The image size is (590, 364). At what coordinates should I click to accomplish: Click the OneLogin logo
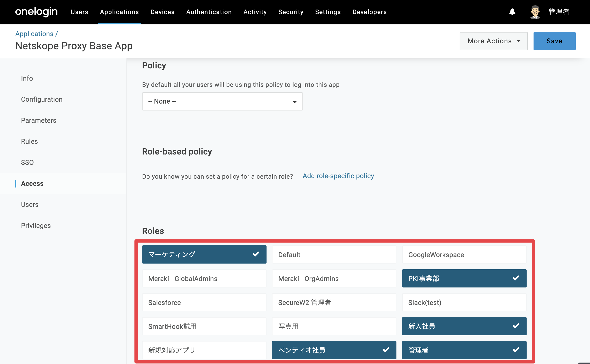36,12
